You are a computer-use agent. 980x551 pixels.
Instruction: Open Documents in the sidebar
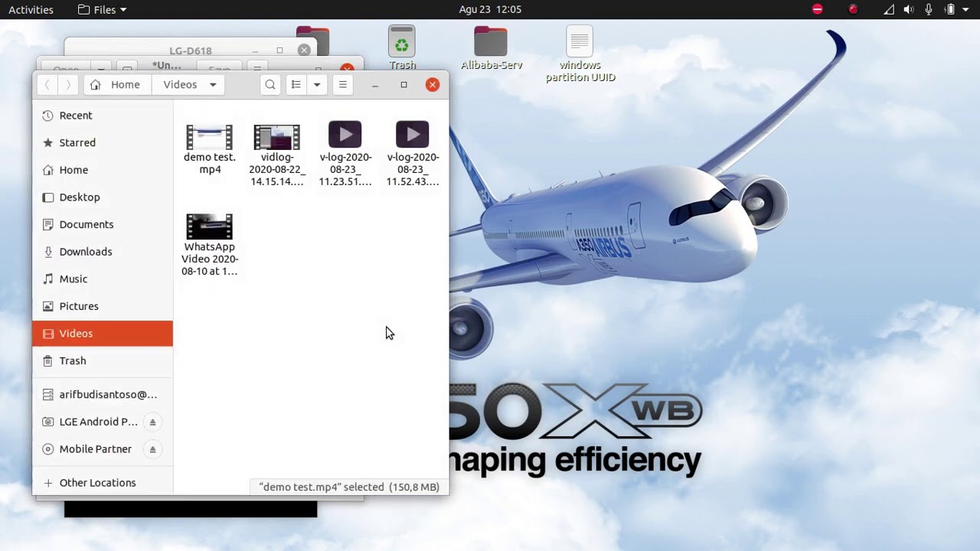coord(103,224)
